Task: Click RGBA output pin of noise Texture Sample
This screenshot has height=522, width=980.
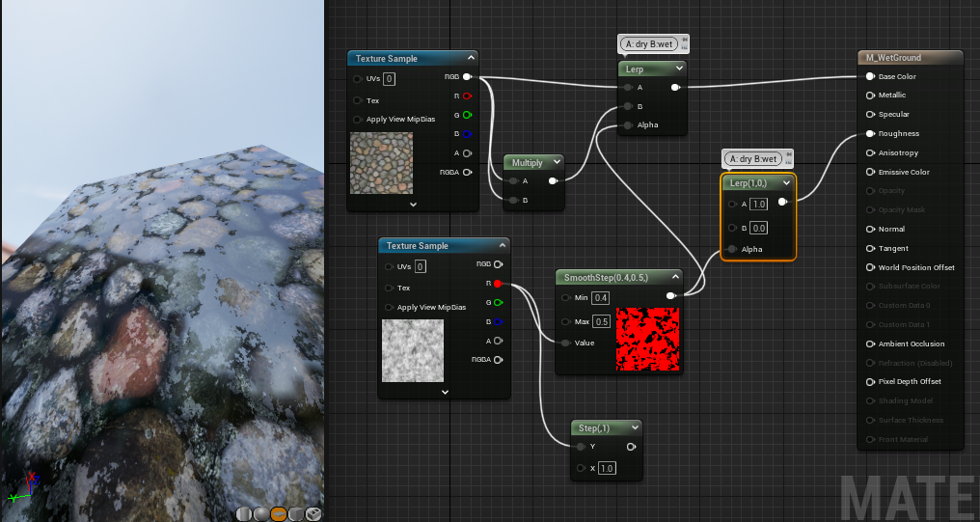Action: (x=498, y=360)
